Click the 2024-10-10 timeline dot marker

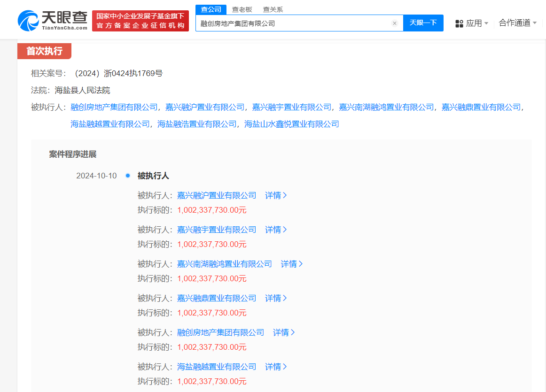click(128, 176)
